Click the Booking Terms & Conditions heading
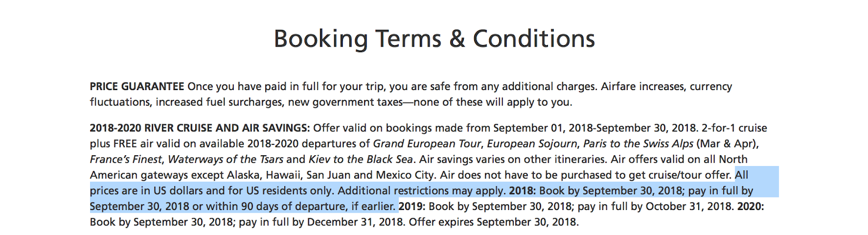Screen dimensions: 868x235 (435, 39)
